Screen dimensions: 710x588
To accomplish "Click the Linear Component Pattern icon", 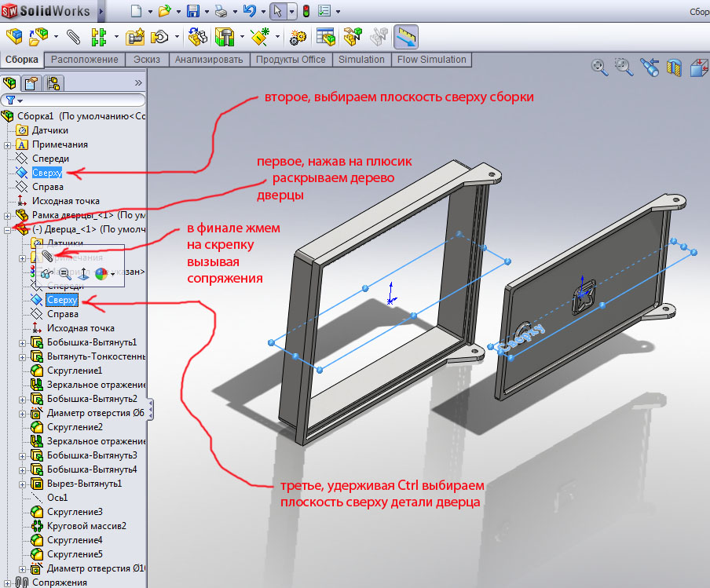I will point(99,36).
